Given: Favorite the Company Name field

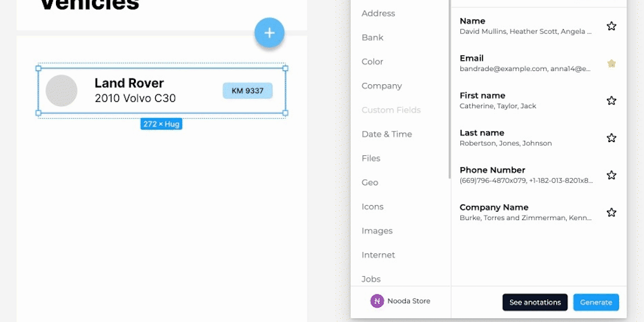Looking at the screenshot, I should pyautogui.click(x=611, y=213).
